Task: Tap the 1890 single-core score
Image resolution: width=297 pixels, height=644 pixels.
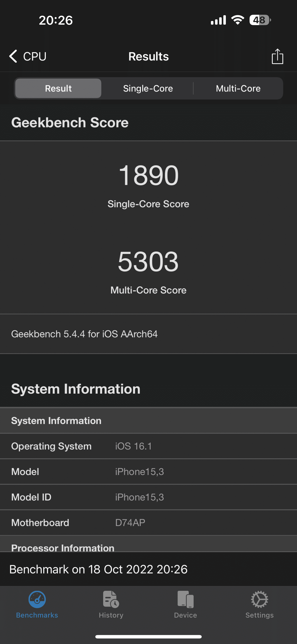Action: coord(148,175)
